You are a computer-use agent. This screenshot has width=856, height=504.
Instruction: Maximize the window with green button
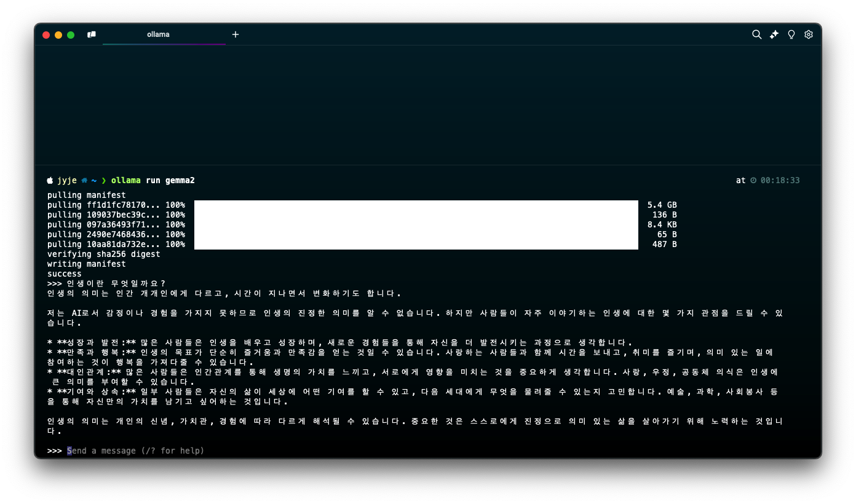71,35
